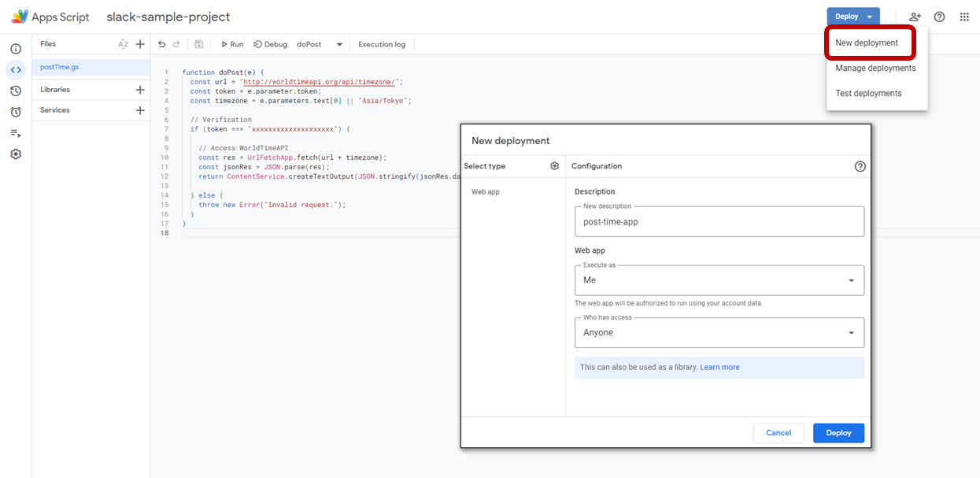Add a new file with the plus icon

(140, 43)
